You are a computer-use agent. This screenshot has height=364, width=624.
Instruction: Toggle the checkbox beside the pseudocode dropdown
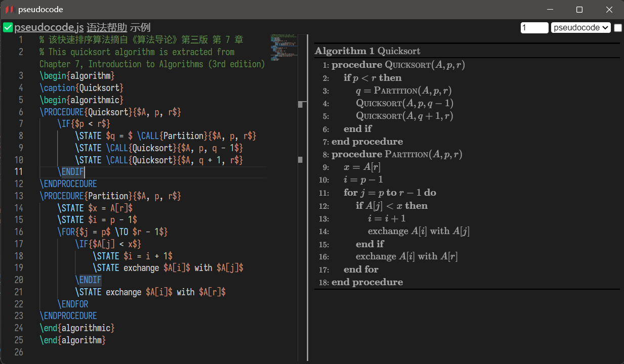(x=618, y=28)
